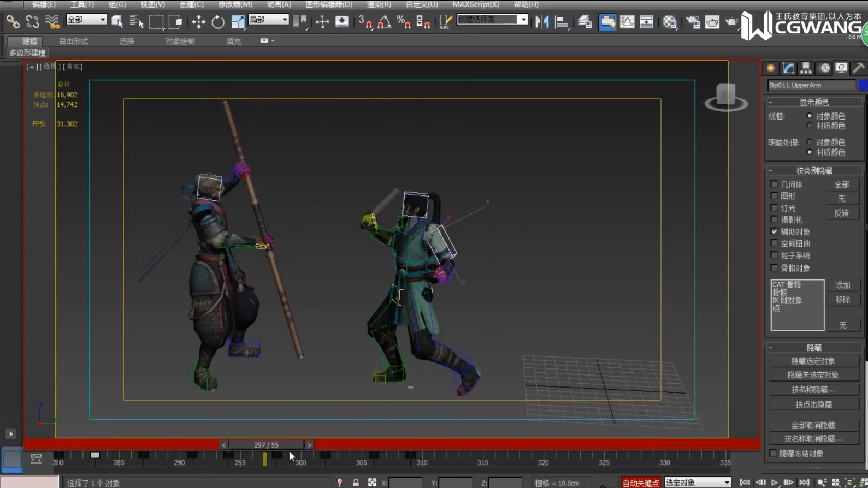Image resolution: width=868 pixels, height=488 pixels.
Task: Click the Align tool icon
Action: point(562,22)
